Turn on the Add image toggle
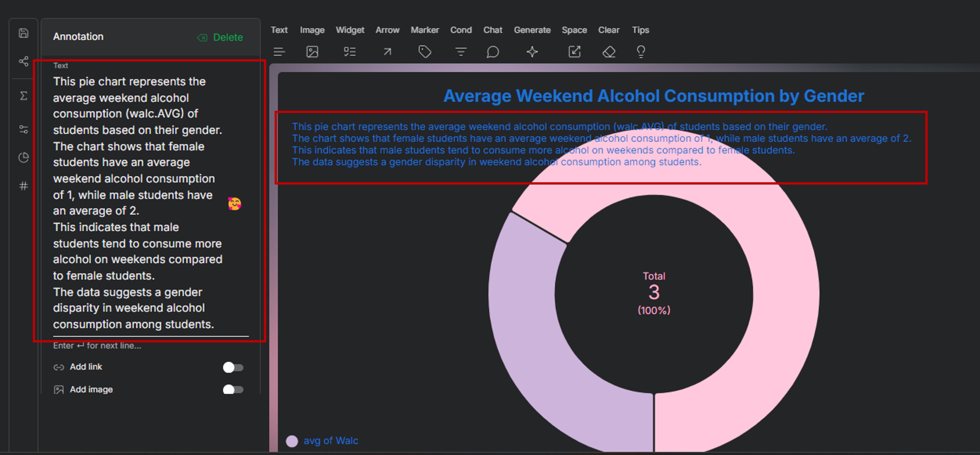The height and width of the screenshot is (455, 980). tap(233, 390)
